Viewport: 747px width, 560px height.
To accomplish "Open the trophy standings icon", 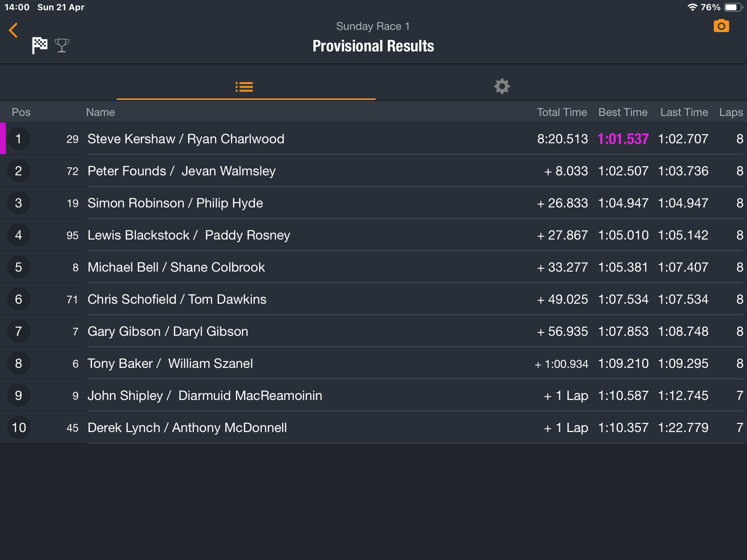I will click(62, 46).
